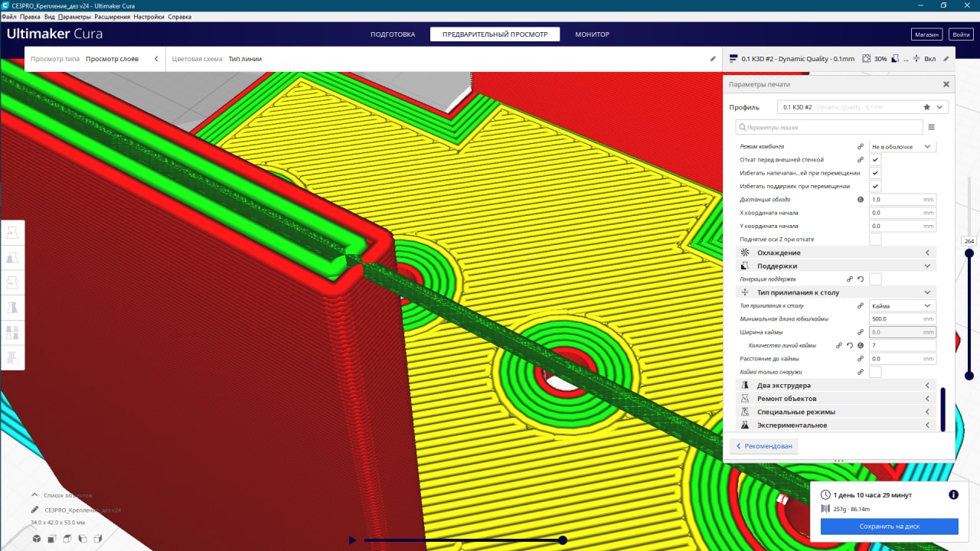Viewport: 980px width, 551px height.
Task: Click the star icon in profile box
Action: (x=927, y=107)
